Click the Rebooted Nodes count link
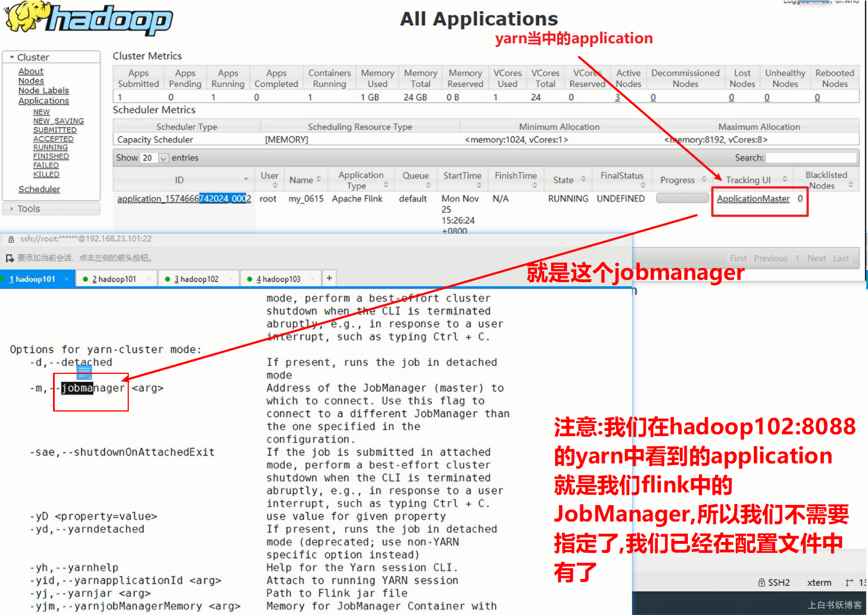Screen dimensions: 868x615 pos(817,97)
